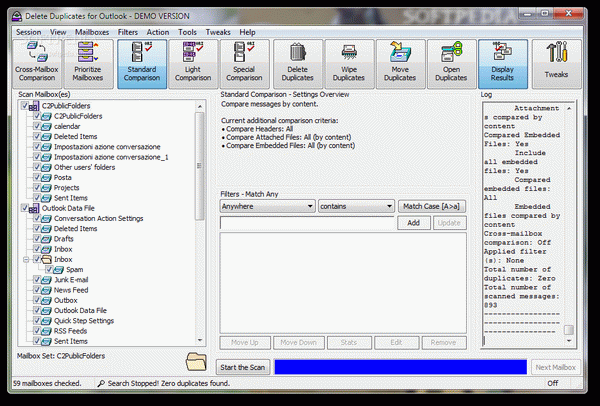600x406 pixels.
Task: Click the blue scan progress bar
Action: point(401,367)
